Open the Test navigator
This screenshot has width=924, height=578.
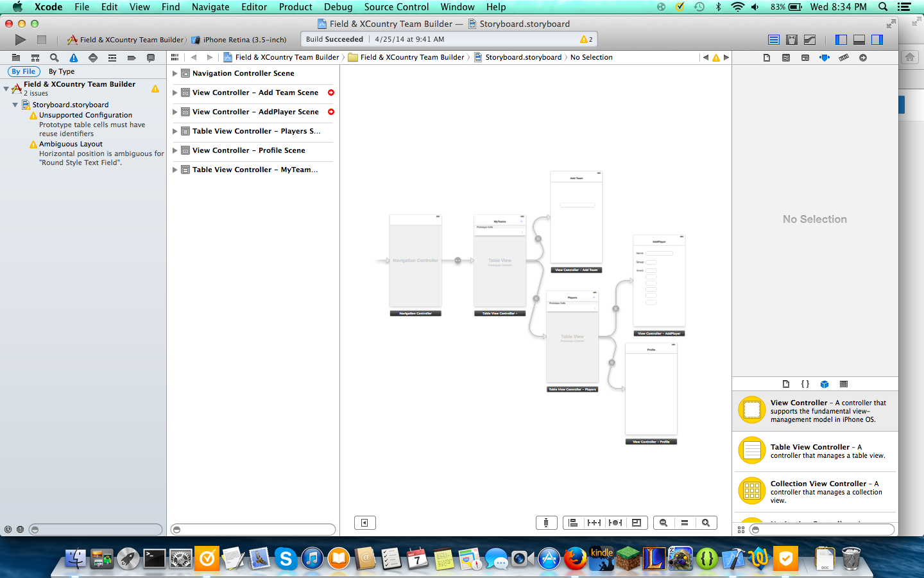pos(93,58)
